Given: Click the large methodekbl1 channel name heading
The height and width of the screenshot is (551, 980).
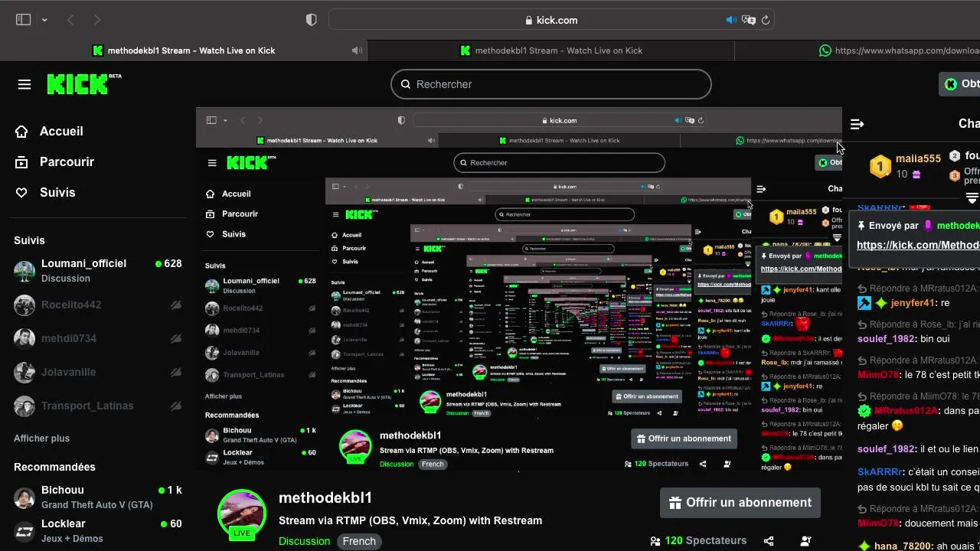Looking at the screenshot, I should (x=325, y=498).
